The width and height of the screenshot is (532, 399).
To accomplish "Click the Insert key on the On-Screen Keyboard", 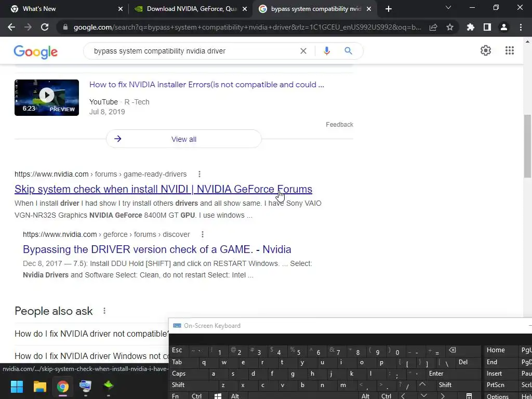I will click(500, 374).
